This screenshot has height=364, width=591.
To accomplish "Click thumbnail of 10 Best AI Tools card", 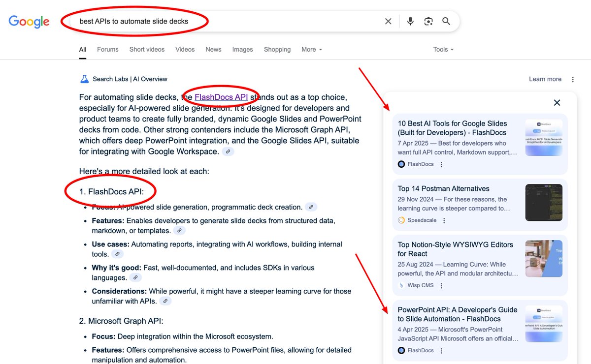I will [x=544, y=138].
